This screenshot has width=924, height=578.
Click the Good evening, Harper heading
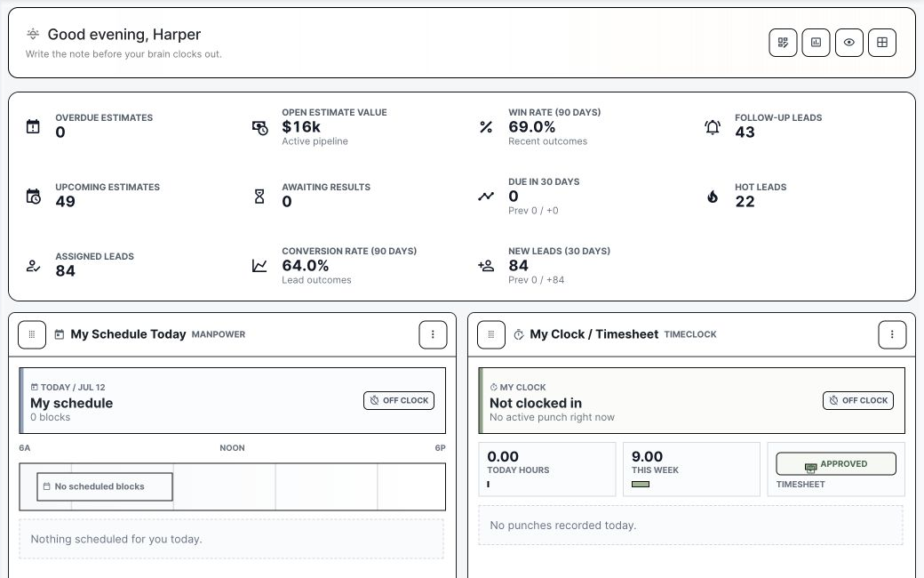[124, 35]
